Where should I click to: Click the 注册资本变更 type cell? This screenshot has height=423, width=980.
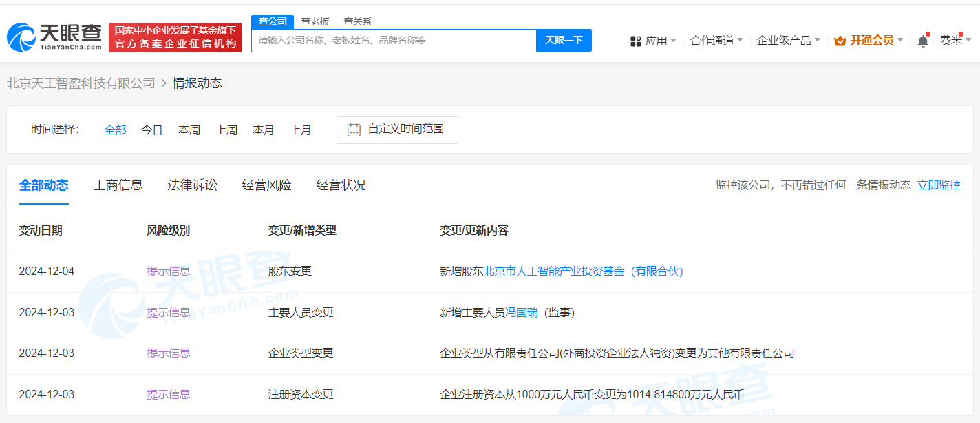pyautogui.click(x=301, y=394)
